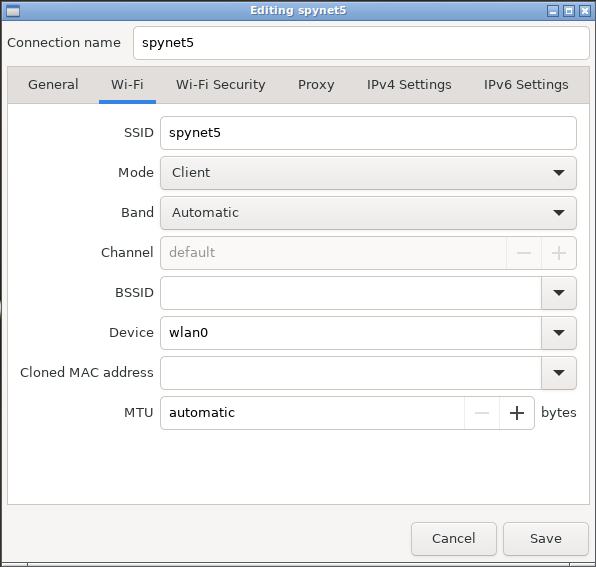This screenshot has width=596, height=567.
Task: Switch to the Wi-Fi Security tab
Action: [220, 85]
